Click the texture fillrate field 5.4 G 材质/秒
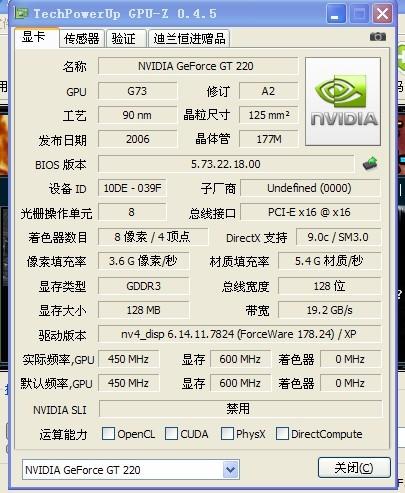The height and width of the screenshot is (493, 405). coord(329,261)
